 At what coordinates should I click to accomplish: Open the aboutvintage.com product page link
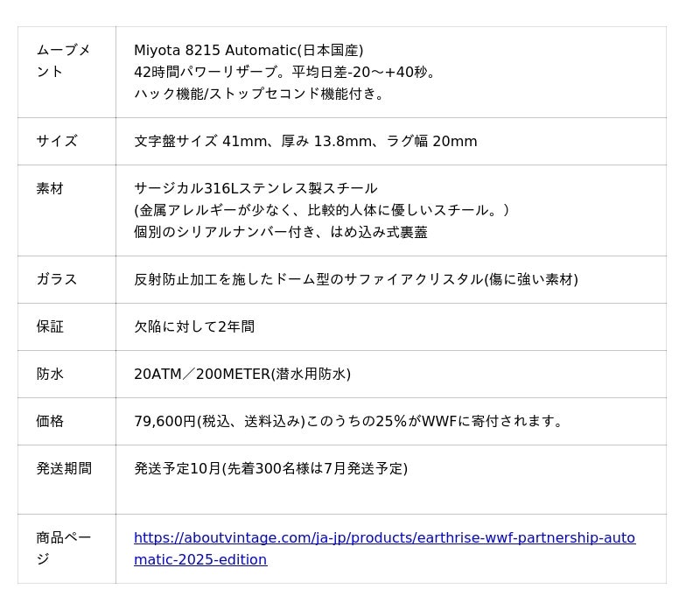pyautogui.click(x=384, y=538)
